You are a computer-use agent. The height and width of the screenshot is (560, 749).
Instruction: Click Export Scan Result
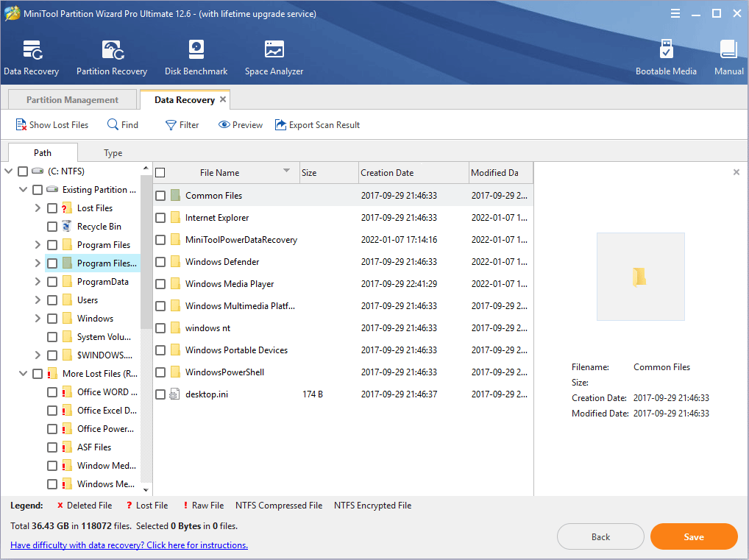pyautogui.click(x=317, y=124)
